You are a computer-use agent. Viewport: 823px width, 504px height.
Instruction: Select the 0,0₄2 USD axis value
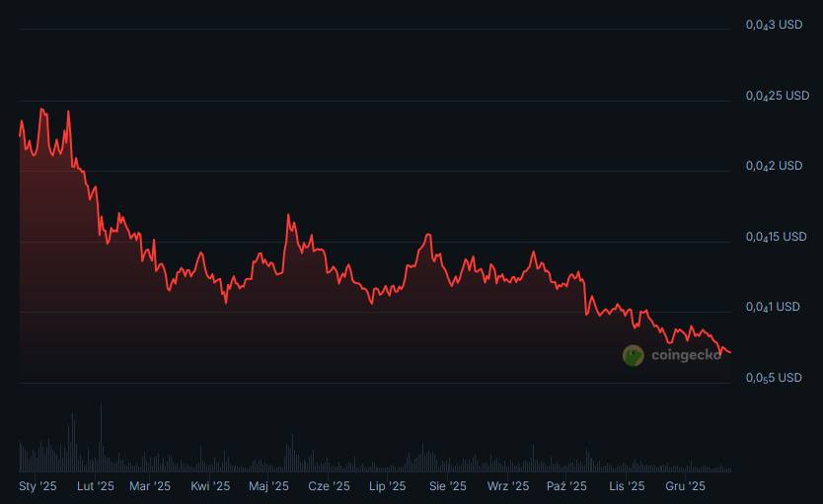(774, 166)
